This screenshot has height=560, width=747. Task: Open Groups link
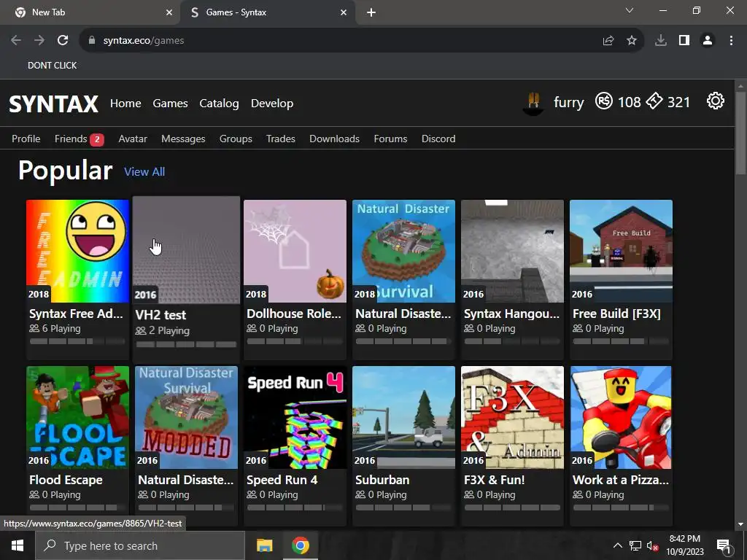pyautogui.click(x=236, y=139)
